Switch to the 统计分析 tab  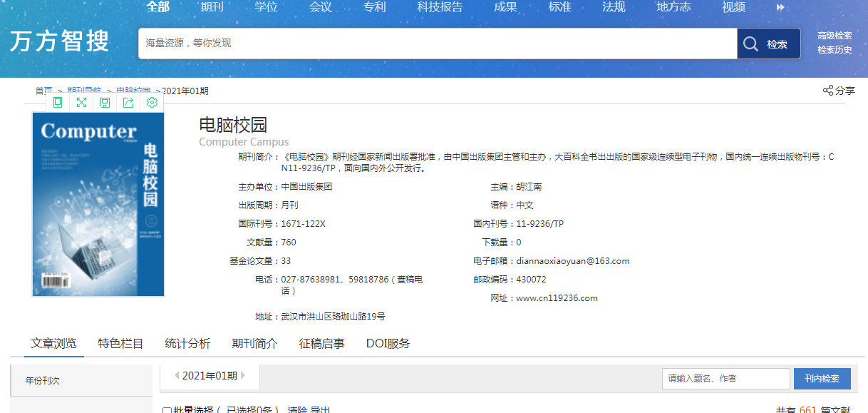(x=187, y=343)
